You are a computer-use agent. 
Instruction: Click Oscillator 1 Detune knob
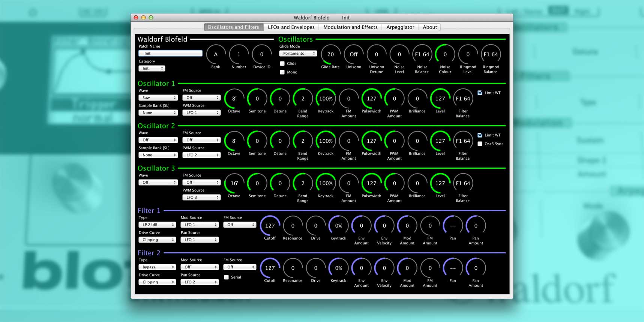click(x=280, y=99)
